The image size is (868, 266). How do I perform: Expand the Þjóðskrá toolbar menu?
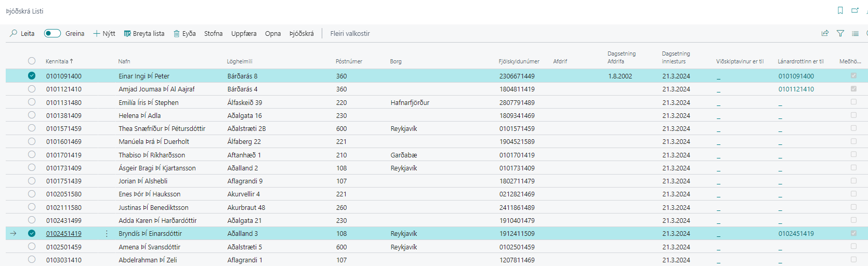click(301, 33)
